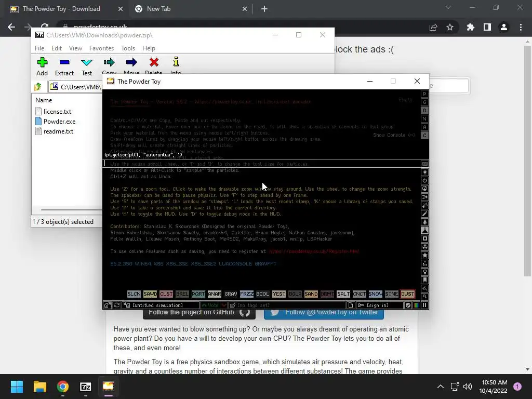Screen dimensions: 532x399
Task: Open the Force elements menu
Action: tap(424, 197)
